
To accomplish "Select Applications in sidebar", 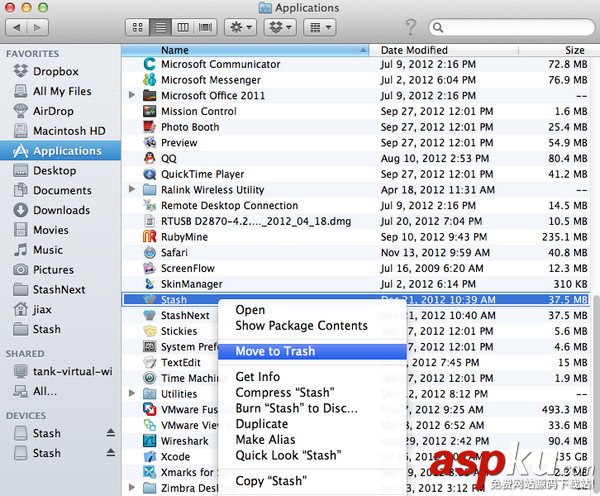I will pyautogui.click(x=60, y=151).
